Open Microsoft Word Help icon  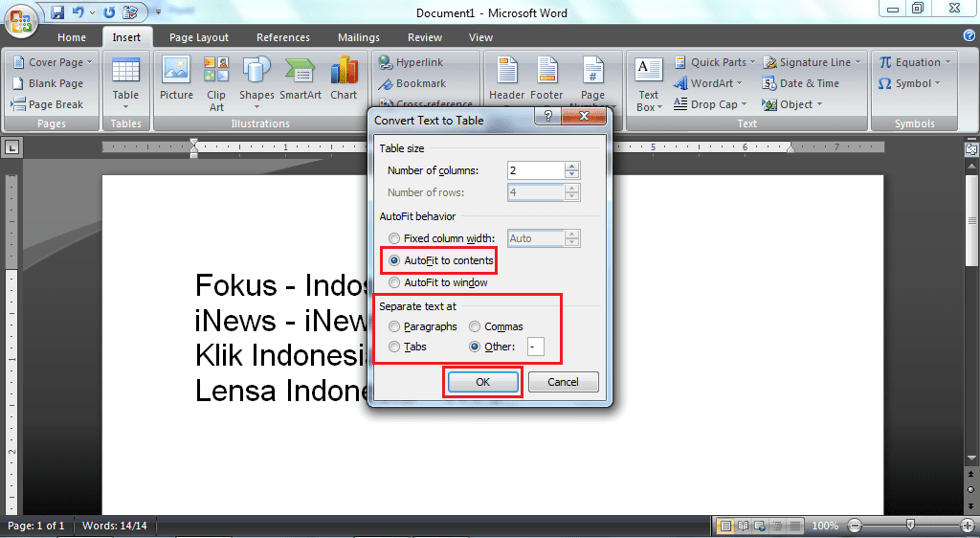pyautogui.click(x=969, y=36)
